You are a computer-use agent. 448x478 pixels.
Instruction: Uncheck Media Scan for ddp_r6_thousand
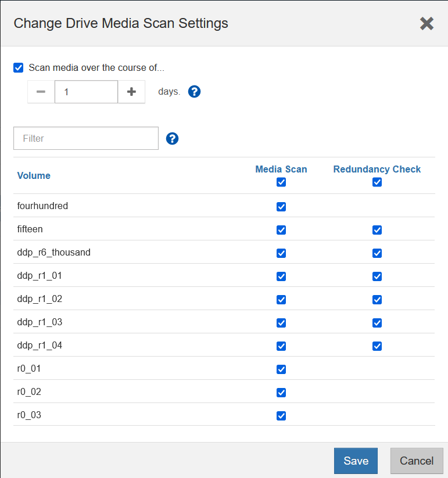click(281, 253)
